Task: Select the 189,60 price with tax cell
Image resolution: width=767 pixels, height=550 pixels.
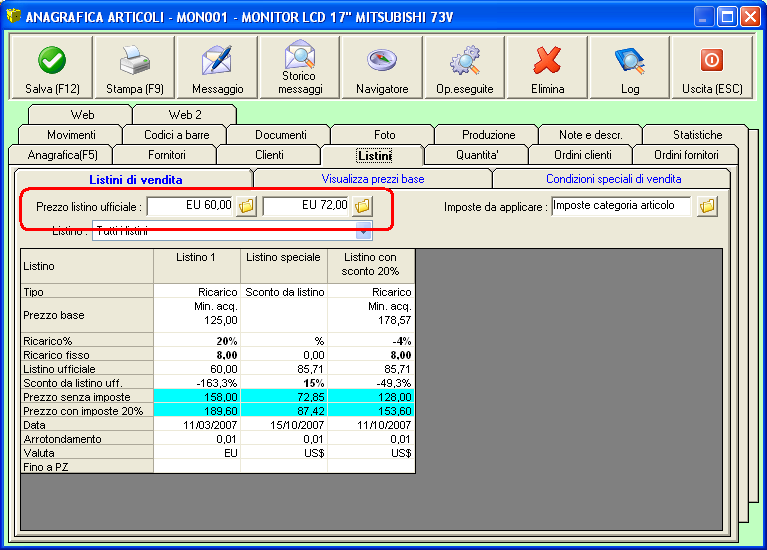Action: pos(197,411)
